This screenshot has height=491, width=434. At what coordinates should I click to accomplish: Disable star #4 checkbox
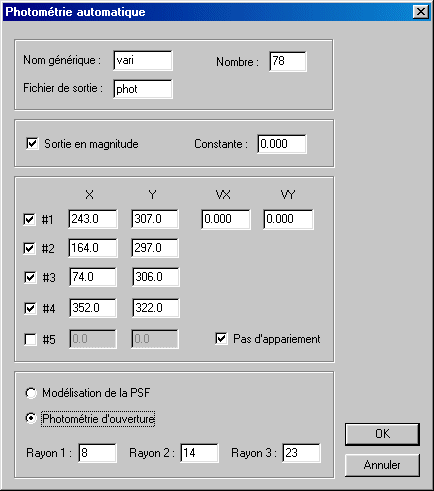pos(30,308)
